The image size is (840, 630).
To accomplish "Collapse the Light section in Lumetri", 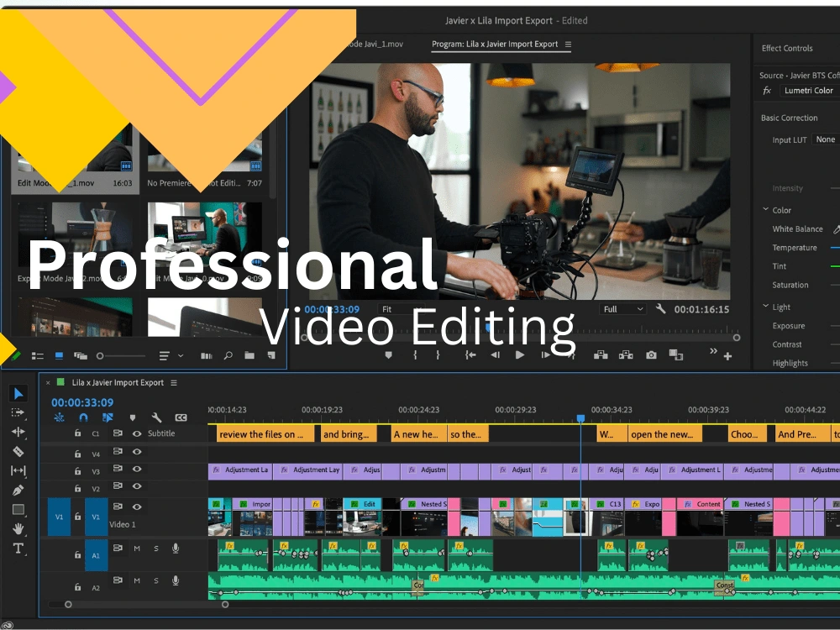I will (x=765, y=307).
